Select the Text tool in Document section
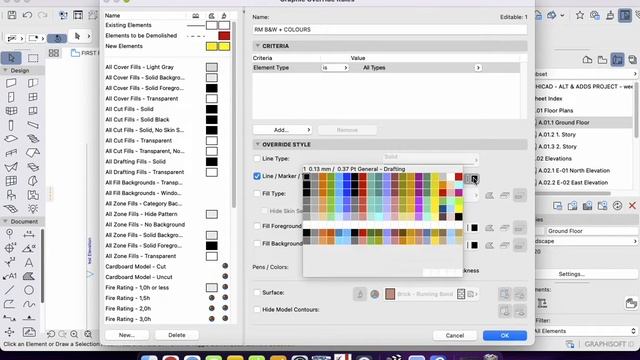 29,262
